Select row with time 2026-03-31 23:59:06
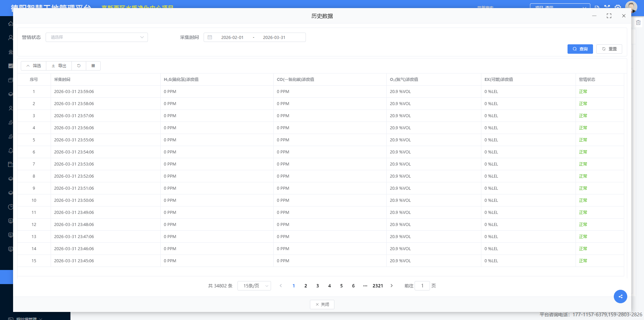This screenshot has width=644, height=320. point(321,92)
